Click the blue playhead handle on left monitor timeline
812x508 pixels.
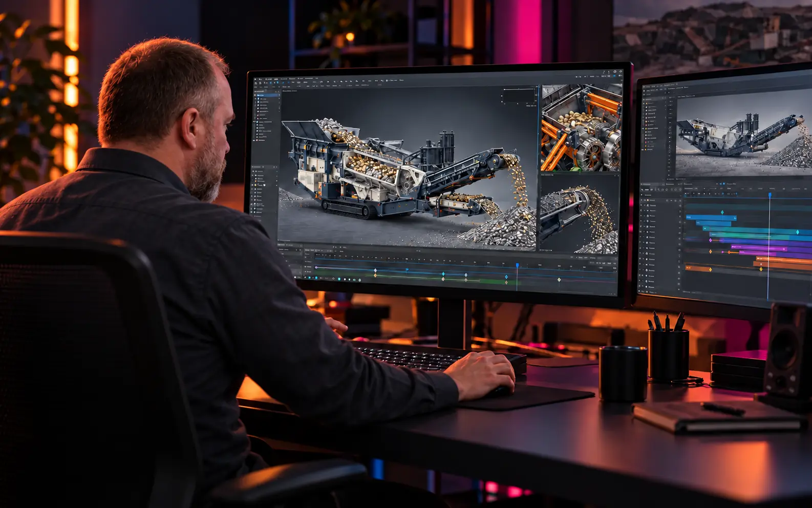click(x=517, y=265)
